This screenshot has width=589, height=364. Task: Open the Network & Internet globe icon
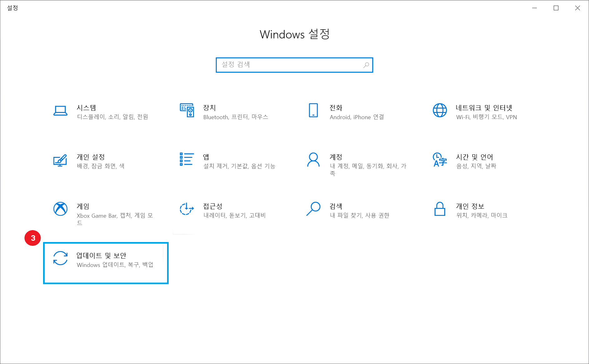(x=440, y=110)
